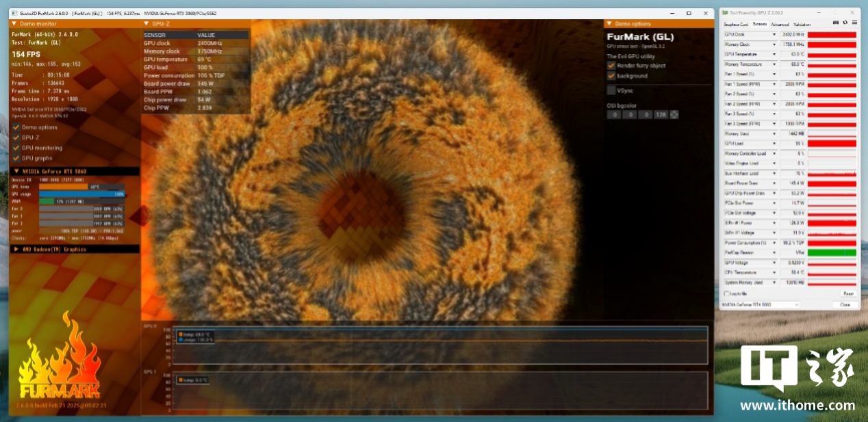868x422 pixels.
Task: Maximize the FurMark window
Action: coord(689,12)
